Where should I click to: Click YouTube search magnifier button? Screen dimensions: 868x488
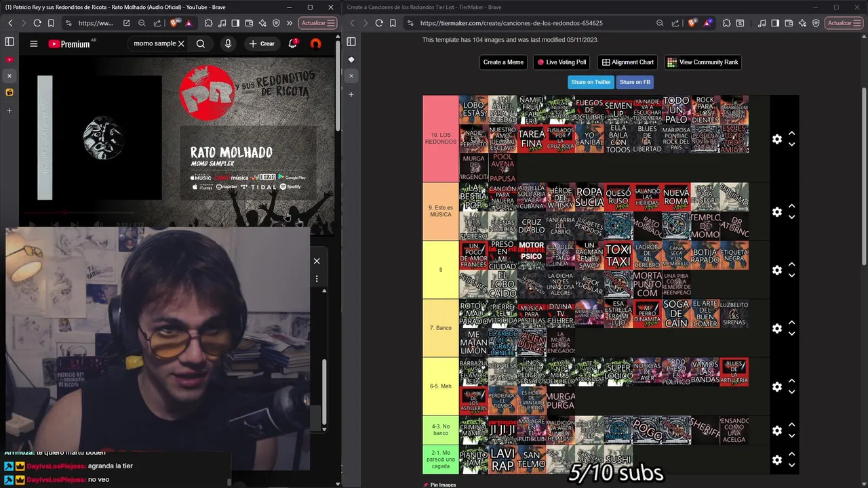click(x=201, y=43)
